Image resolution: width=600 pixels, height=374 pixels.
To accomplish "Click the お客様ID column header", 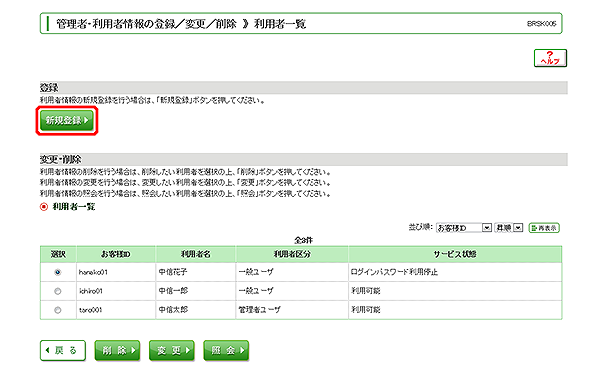I will coord(116,254).
